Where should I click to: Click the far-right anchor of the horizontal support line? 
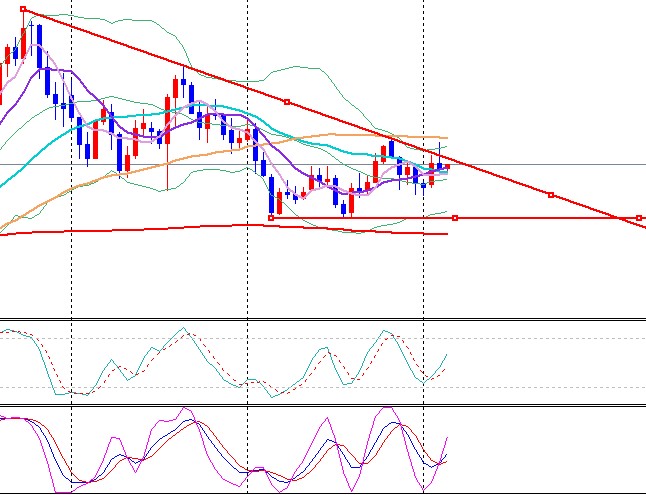tap(639, 218)
